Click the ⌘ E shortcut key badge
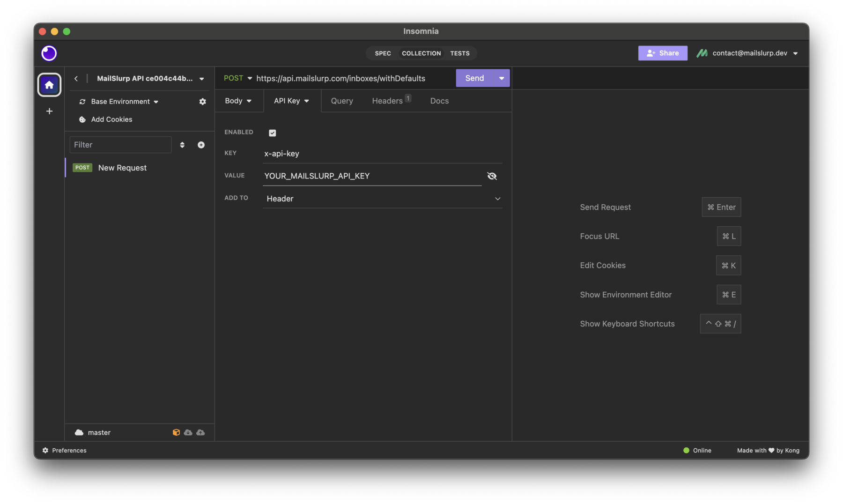Image resolution: width=843 pixels, height=504 pixels. click(x=729, y=295)
